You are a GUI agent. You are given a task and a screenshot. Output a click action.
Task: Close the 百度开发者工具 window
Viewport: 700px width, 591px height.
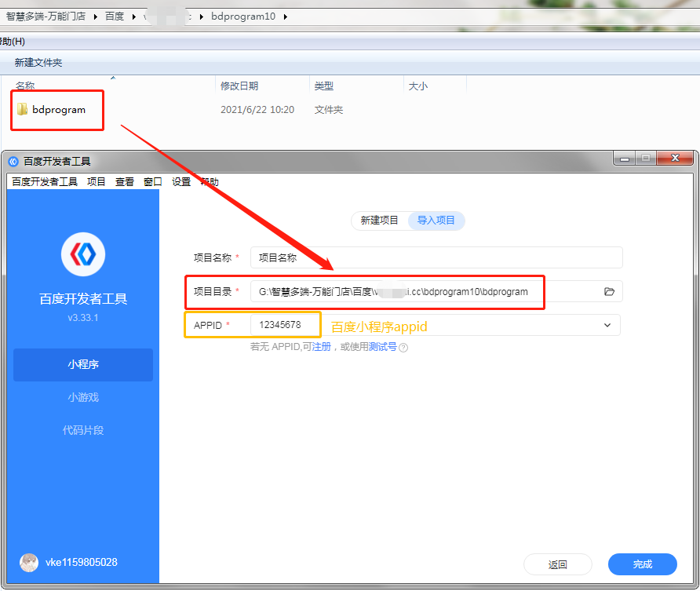pyautogui.click(x=675, y=159)
